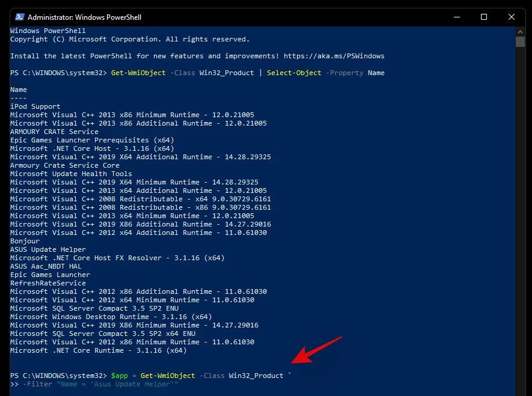Click 'Visual C++ 2019 X64 Additional Runtime' line
The height and width of the screenshot is (396, 532).
click(141, 157)
